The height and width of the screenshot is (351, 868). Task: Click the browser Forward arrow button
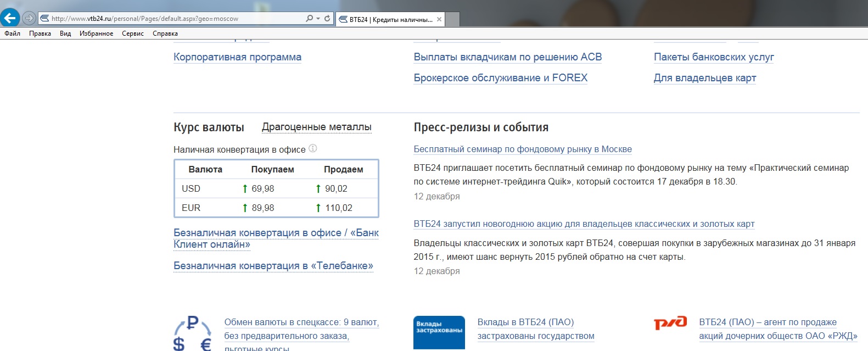click(29, 18)
